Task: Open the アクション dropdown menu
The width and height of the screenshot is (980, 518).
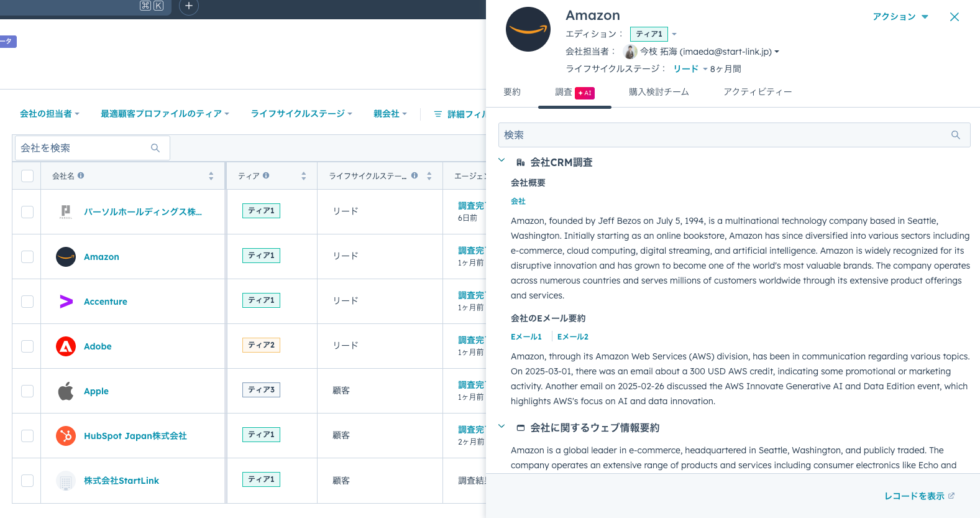Action: (x=899, y=17)
